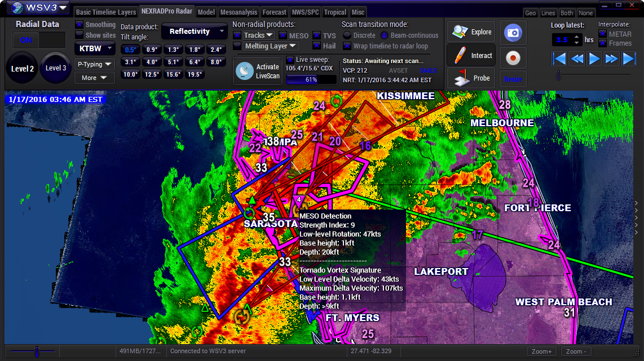Choose the 19.5° tilt angle

coord(195,74)
